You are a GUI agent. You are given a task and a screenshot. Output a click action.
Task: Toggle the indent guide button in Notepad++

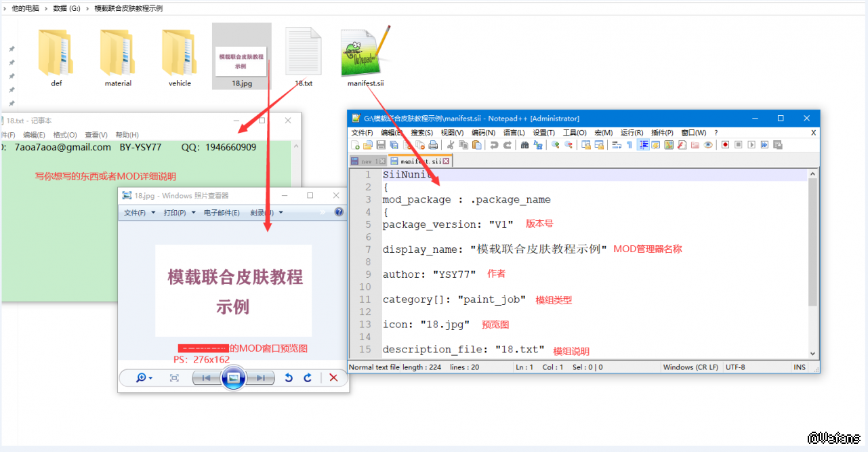(x=643, y=145)
